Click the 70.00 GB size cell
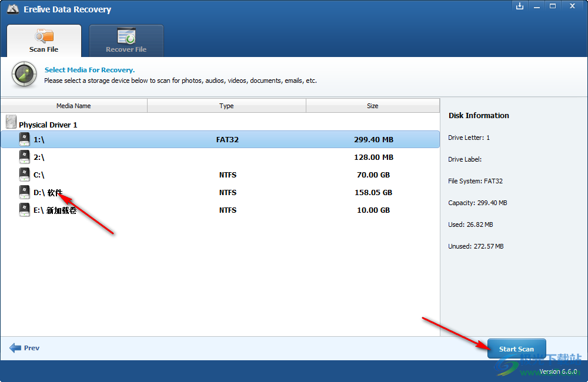This screenshot has width=588, height=382. point(373,175)
